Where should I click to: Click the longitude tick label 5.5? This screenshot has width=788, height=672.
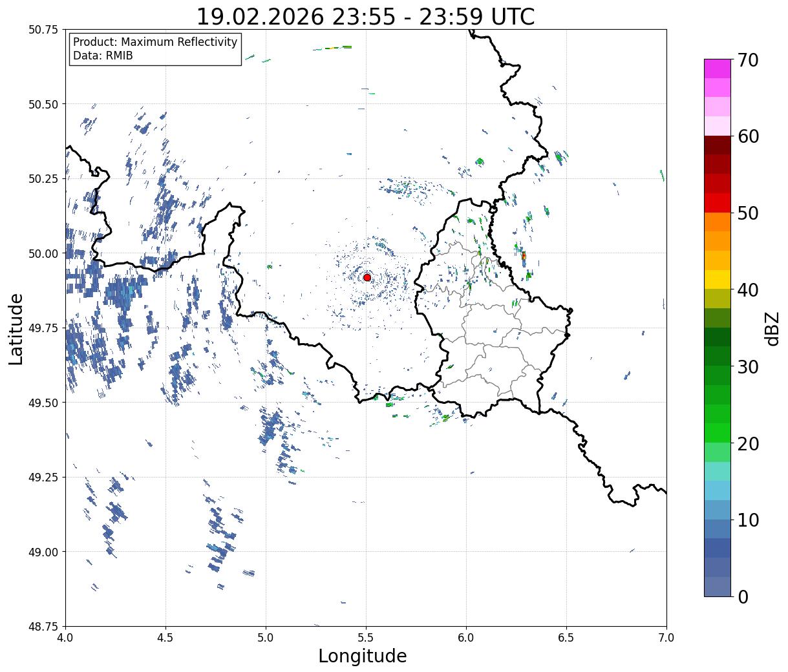[366, 638]
